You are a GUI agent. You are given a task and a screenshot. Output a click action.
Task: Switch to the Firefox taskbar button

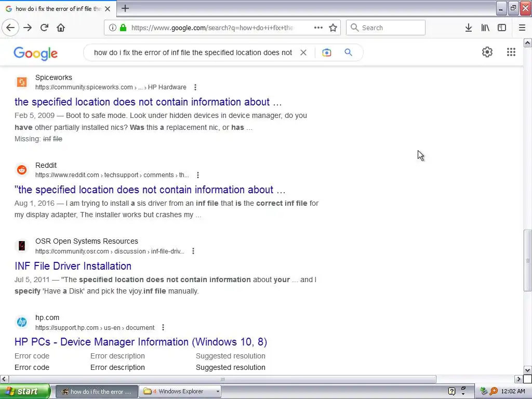96,392
